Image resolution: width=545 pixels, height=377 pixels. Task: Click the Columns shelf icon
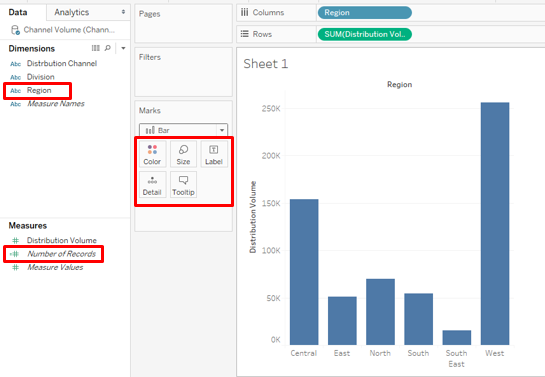[x=245, y=13]
